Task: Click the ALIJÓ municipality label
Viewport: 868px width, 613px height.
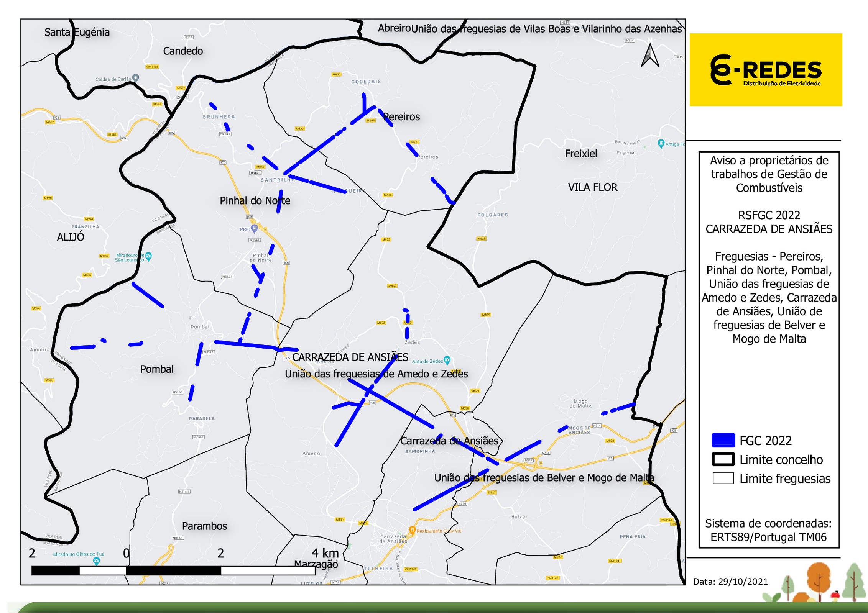Action: tap(71, 237)
